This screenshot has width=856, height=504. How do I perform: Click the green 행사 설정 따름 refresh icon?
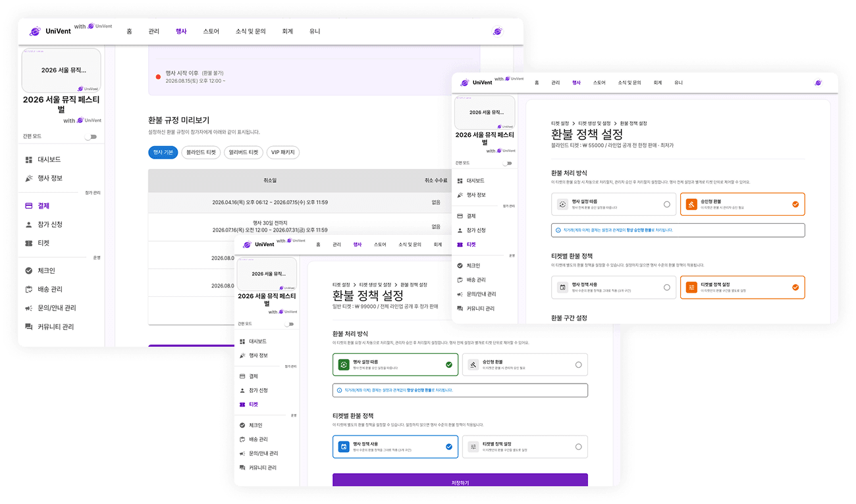[x=343, y=365]
